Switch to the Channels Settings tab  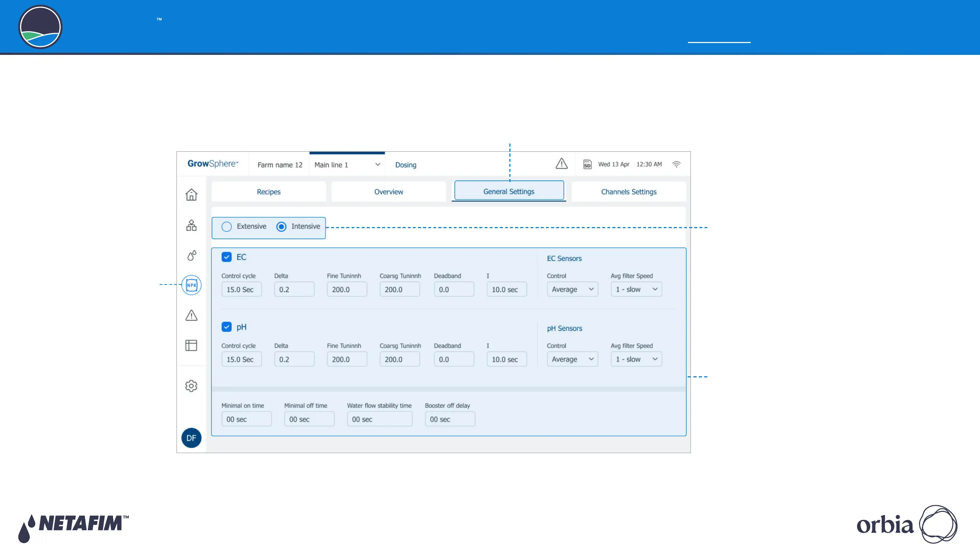coord(629,192)
